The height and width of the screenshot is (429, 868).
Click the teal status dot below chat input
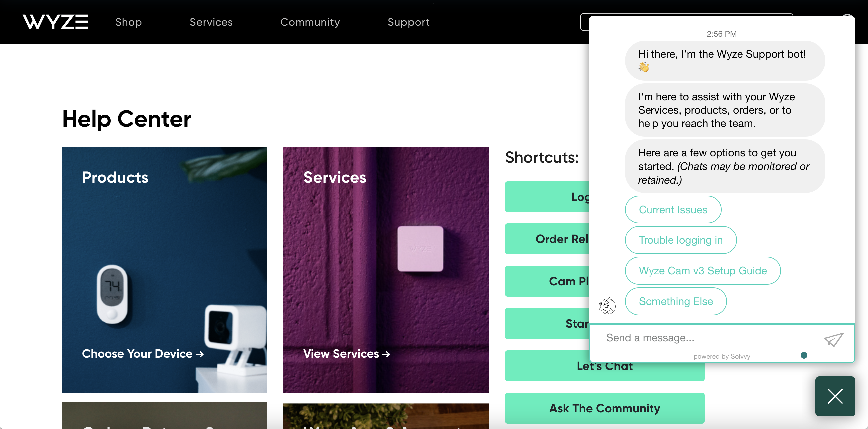[x=805, y=355]
